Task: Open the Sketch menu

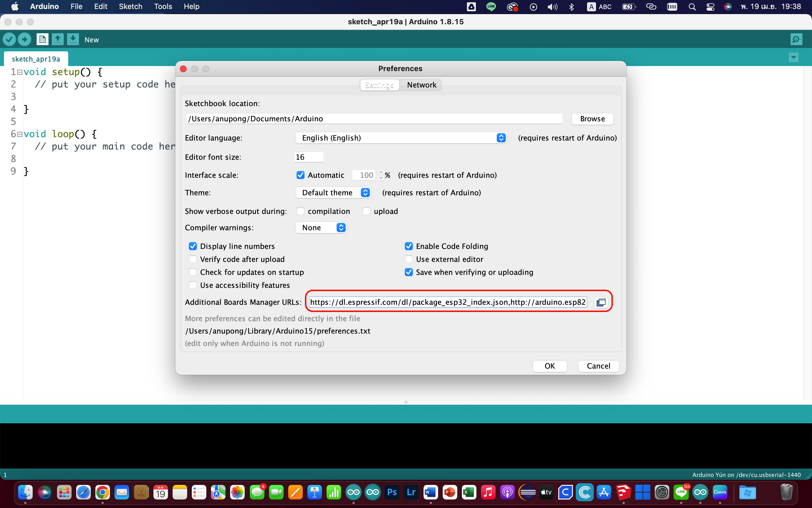Action: 131,7
